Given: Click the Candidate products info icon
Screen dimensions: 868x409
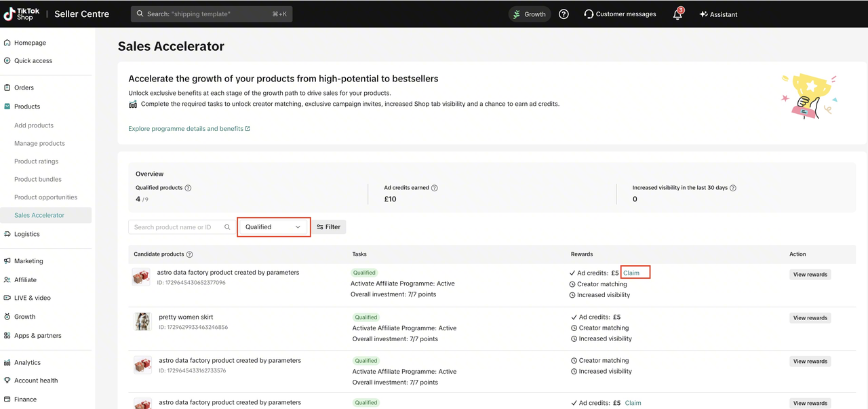Looking at the screenshot, I should pos(190,254).
